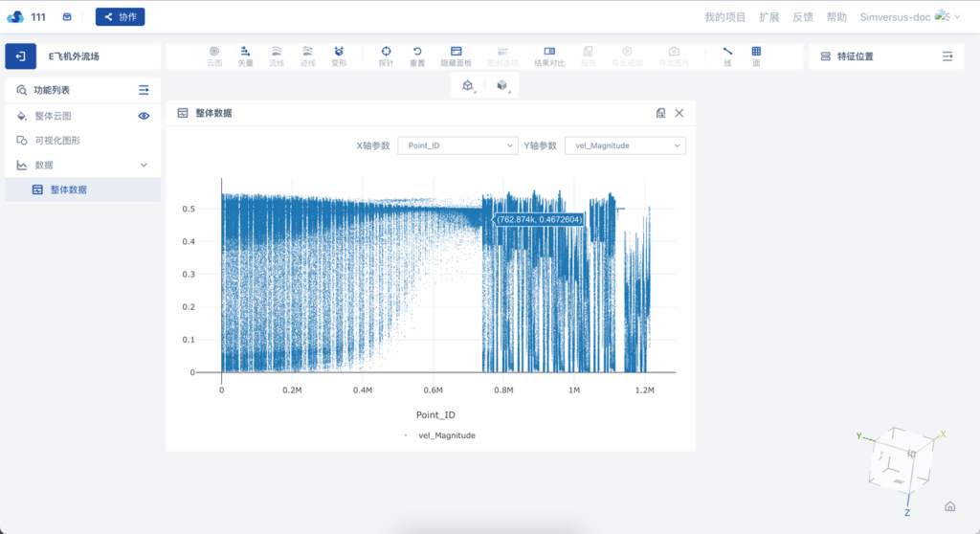
Task: Toggle visibility eye for 整体云图
Action: click(x=144, y=116)
